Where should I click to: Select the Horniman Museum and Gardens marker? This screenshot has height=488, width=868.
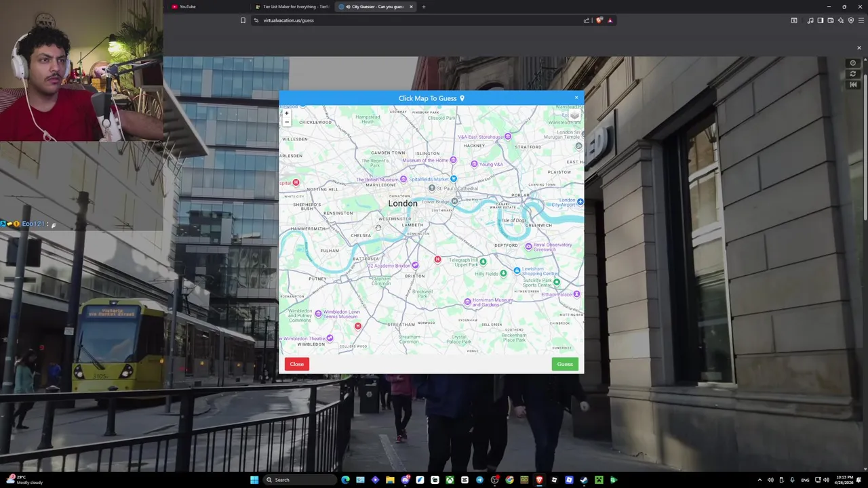point(467,302)
